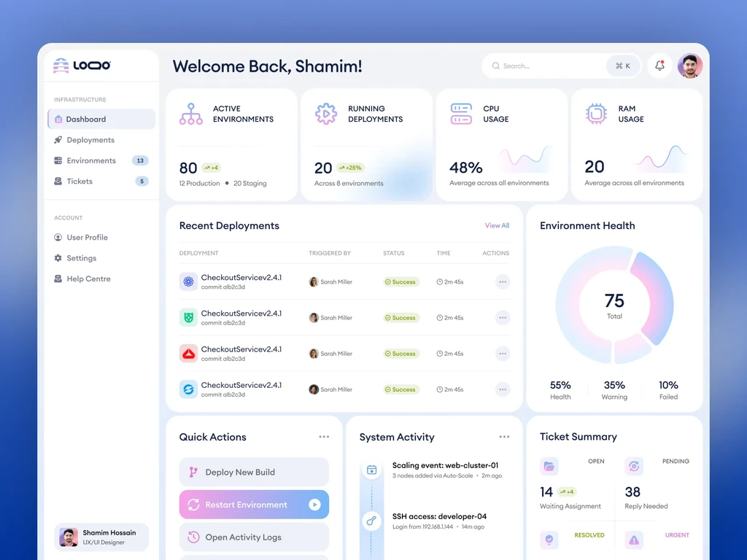Click the ⌘ K shortcut badge
The height and width of the screenshot is (560, 747).
pos(623,66)
